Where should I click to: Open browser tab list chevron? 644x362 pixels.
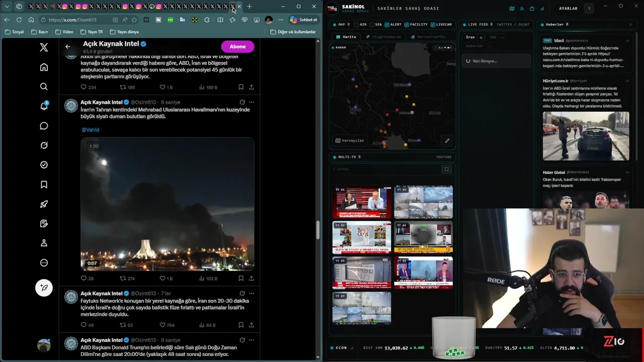coord(7,7)
